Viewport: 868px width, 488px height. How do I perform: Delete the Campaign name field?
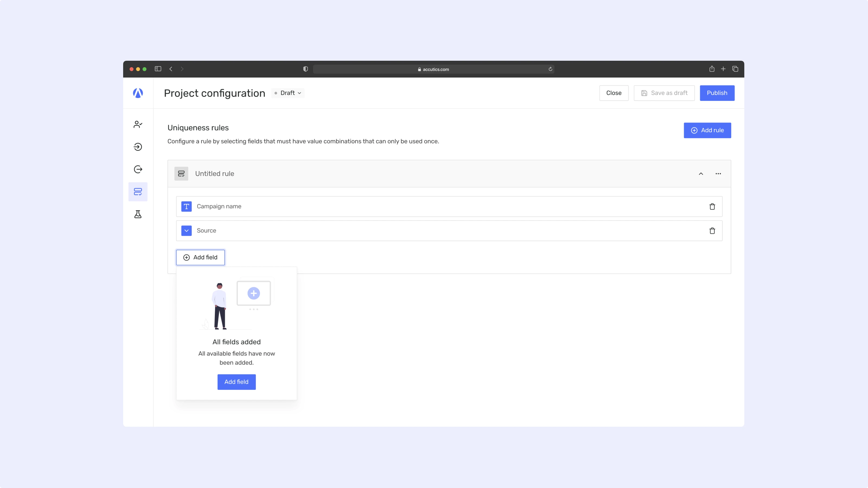(x=712, y=206)
